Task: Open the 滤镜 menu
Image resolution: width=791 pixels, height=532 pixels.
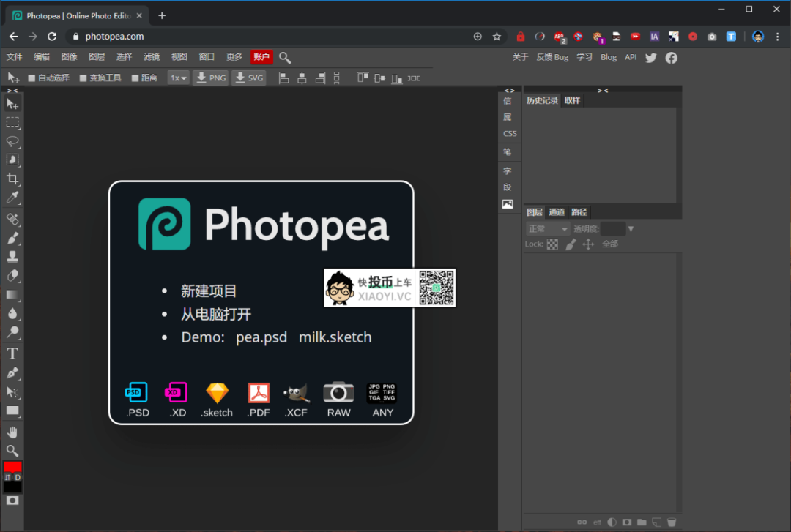Action: click(x=152, y=56)
